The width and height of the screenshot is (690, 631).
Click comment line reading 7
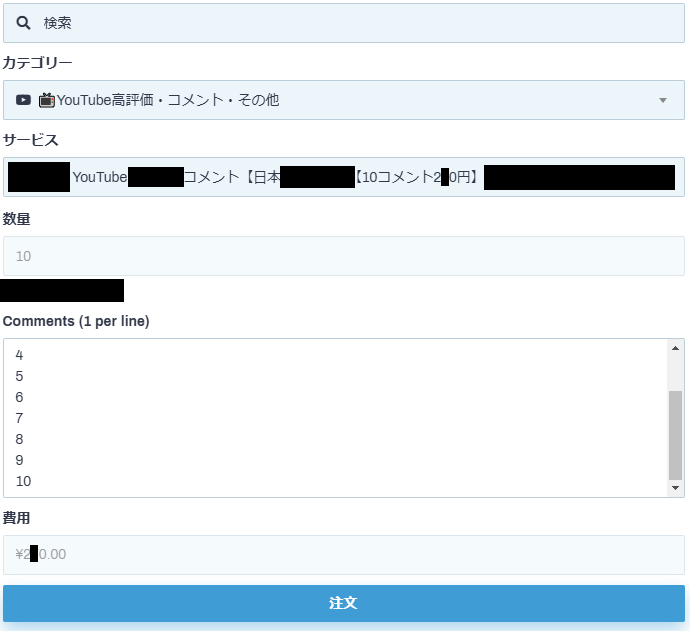click(19, 418)
